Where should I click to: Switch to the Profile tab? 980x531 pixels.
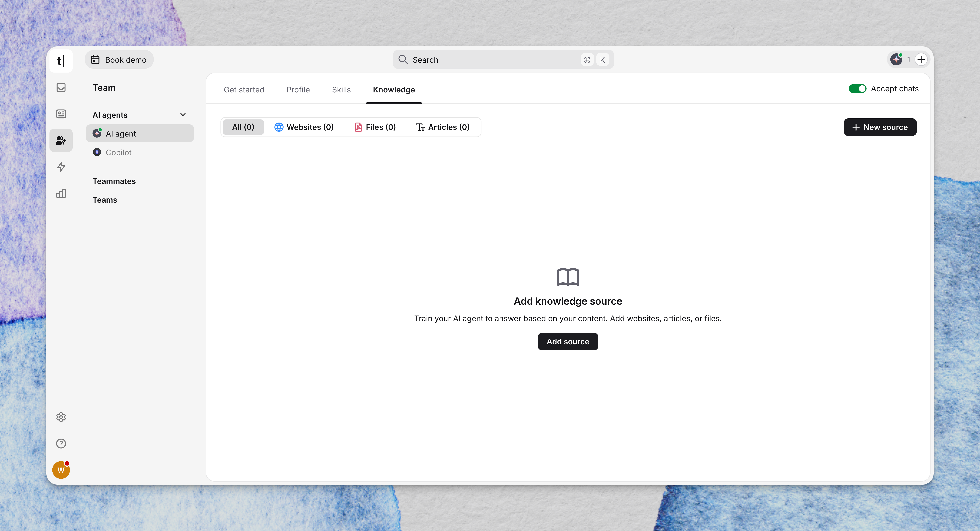click(298, 90)
